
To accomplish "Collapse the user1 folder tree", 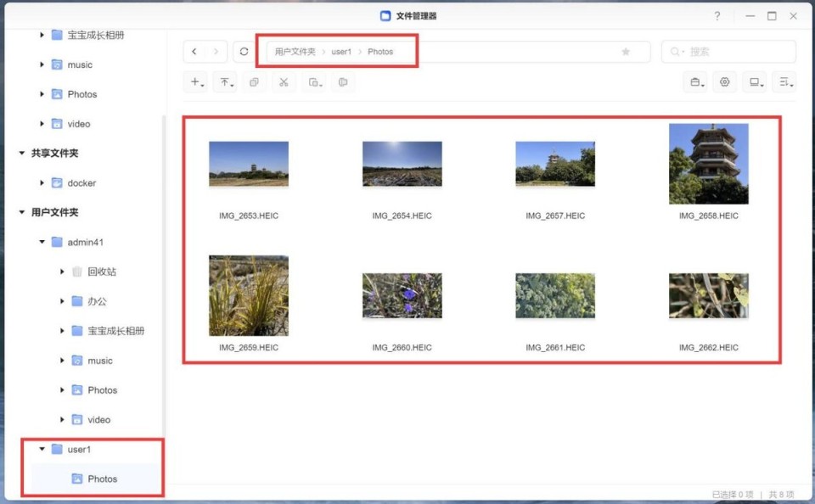I will [42, 449].
